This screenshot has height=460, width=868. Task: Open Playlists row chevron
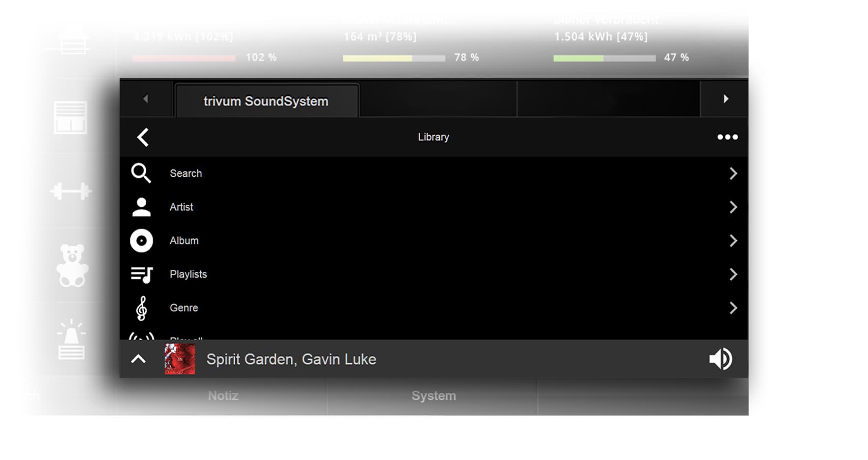(733, 274)
